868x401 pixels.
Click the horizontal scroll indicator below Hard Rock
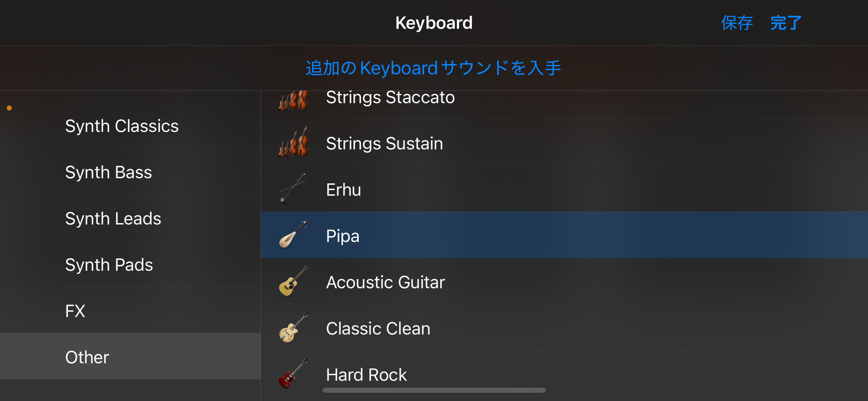point(434,390)
